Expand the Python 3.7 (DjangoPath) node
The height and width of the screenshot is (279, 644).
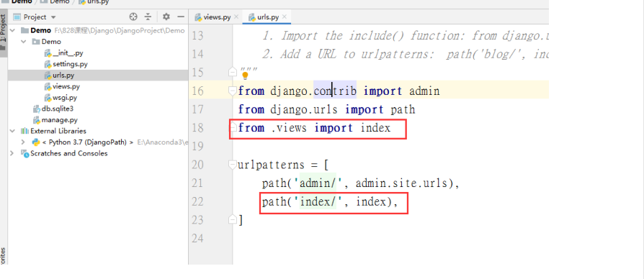(x=23, y=142)
